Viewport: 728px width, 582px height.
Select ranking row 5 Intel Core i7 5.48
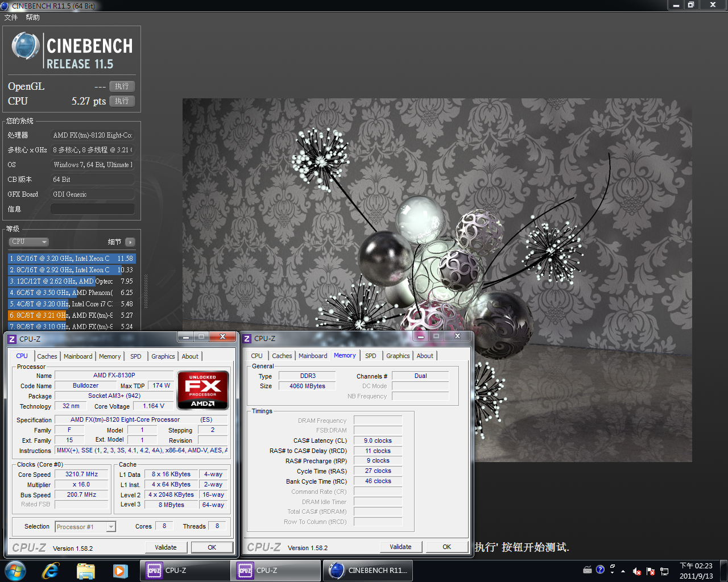click(x=72, y=304)
